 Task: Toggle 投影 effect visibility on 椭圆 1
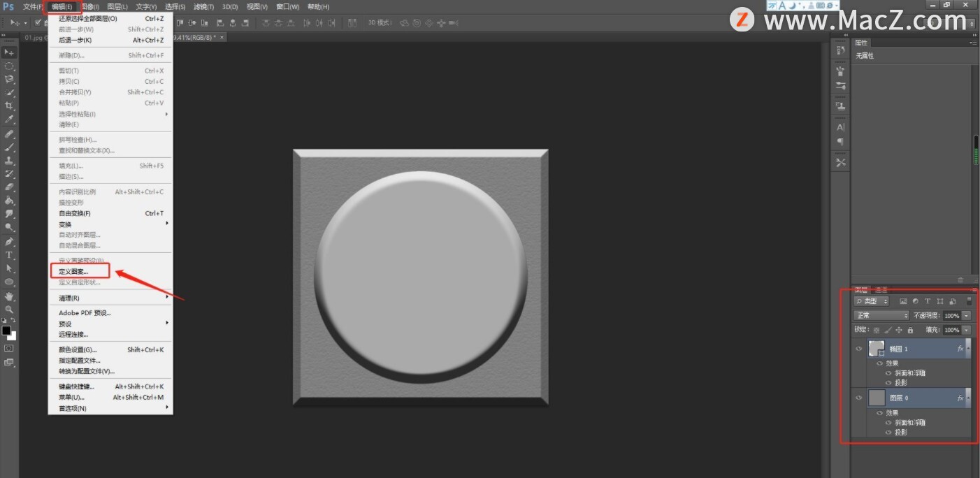point(889,383)
